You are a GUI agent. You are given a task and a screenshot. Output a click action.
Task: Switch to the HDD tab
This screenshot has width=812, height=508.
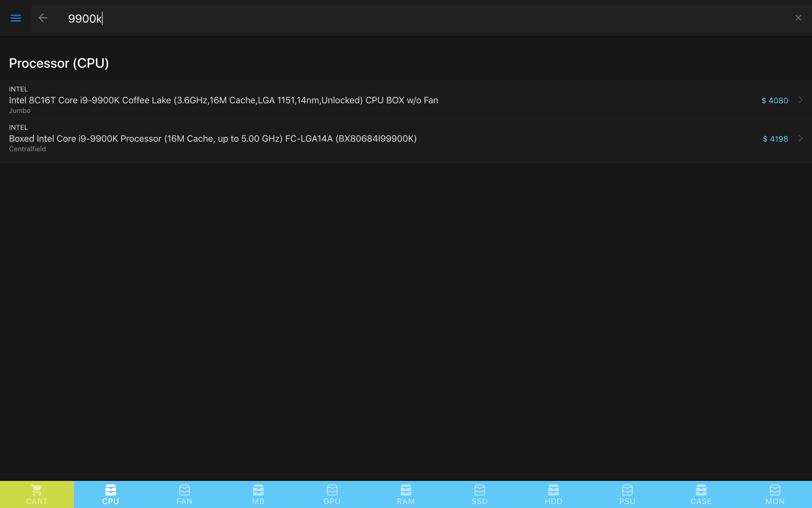554,494
